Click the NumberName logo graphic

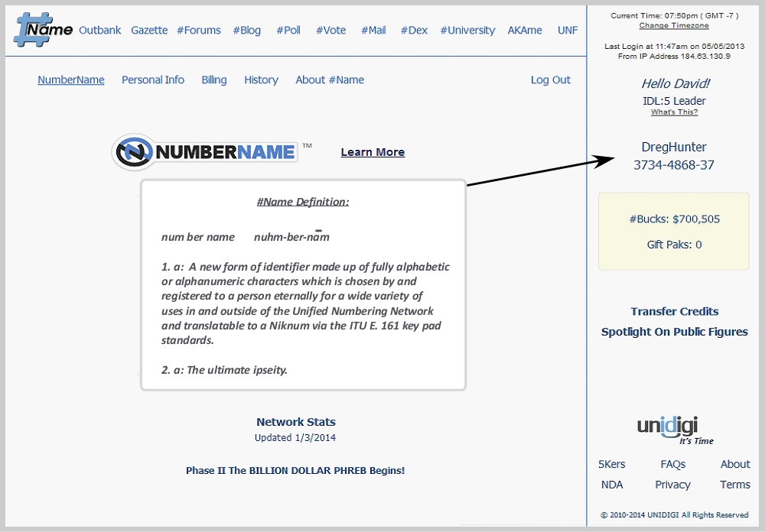point(207,151)
